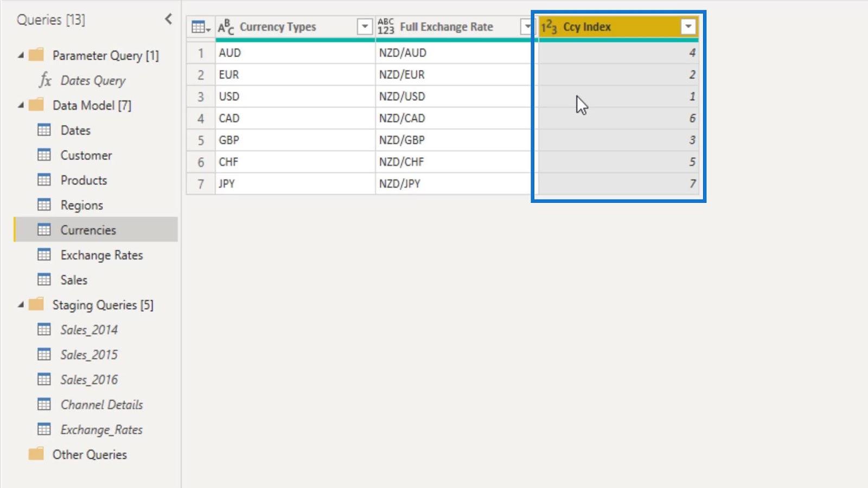Open the Ccy Index filter dropdown
Image resolution: width=868 pixels, height=488 pixels.
(688, 27)
